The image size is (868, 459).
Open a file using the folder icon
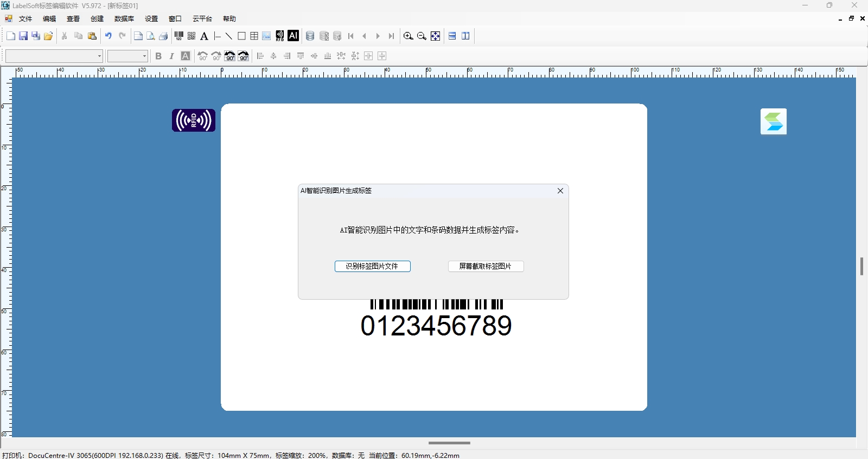(x=48, y=36)
